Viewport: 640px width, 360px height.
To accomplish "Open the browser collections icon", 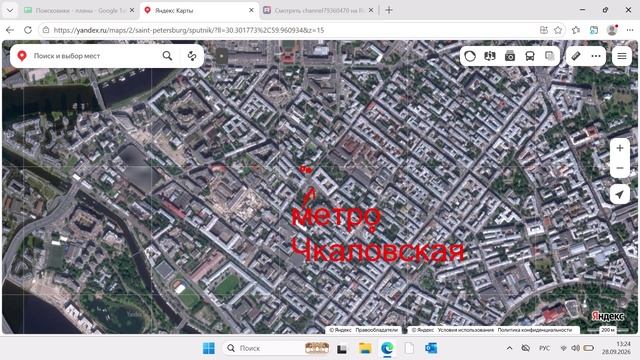I will tap(594, 30).
